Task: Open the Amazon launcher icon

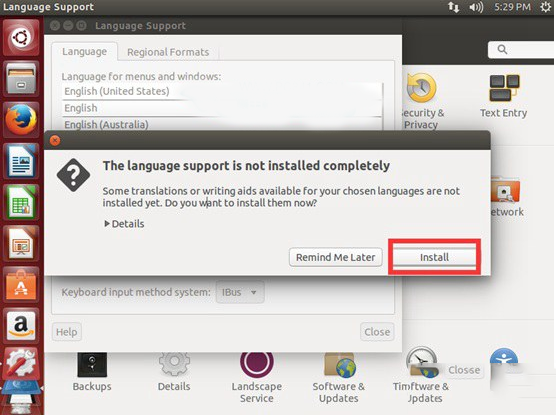Action: point(21,325)
